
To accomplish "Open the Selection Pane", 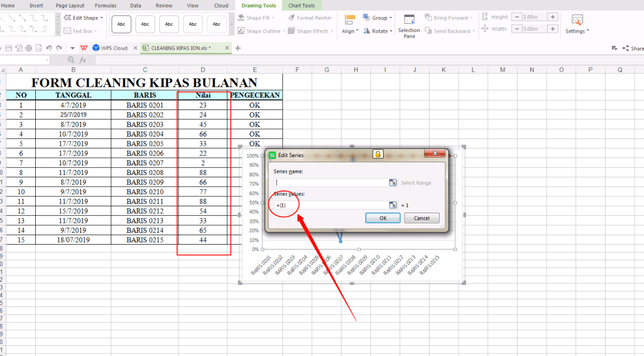I will coord(409,33).
